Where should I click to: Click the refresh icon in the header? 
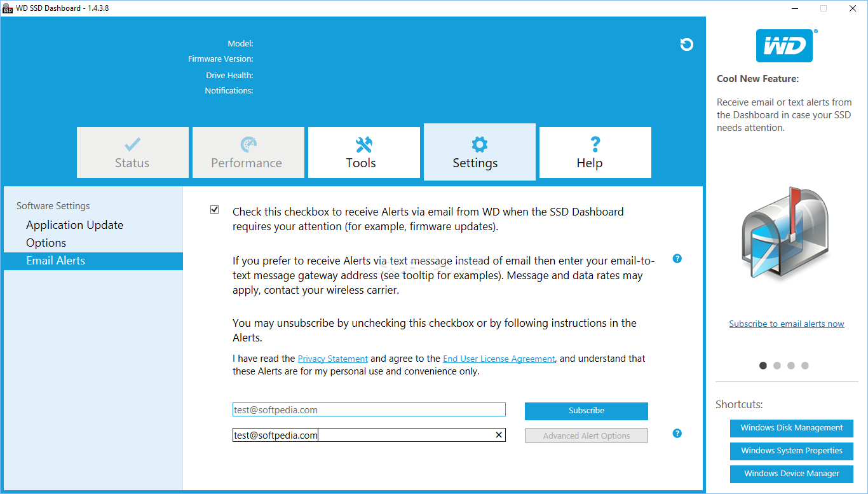pos(686,45)
